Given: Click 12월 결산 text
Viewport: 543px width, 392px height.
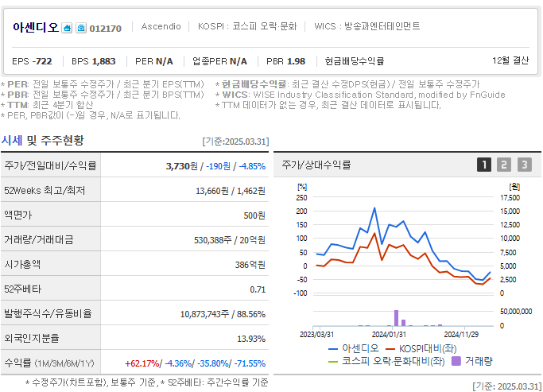Looking at the screenshot, I should pos(510,60).
